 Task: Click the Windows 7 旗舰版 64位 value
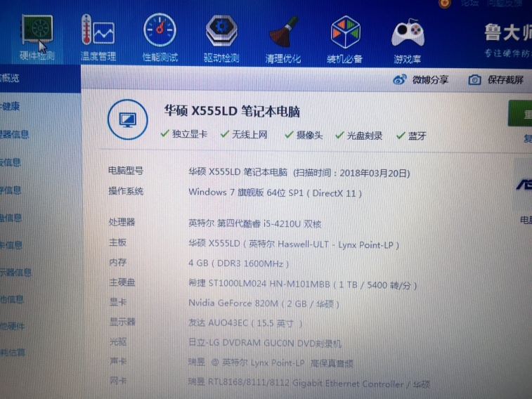(x=275, y=192)
